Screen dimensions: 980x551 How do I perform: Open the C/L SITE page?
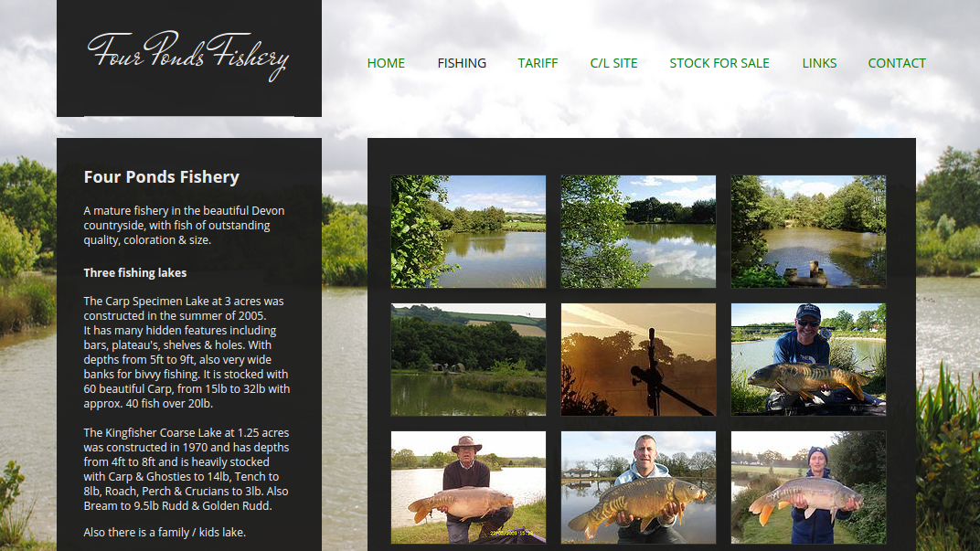tap(613, 63)
